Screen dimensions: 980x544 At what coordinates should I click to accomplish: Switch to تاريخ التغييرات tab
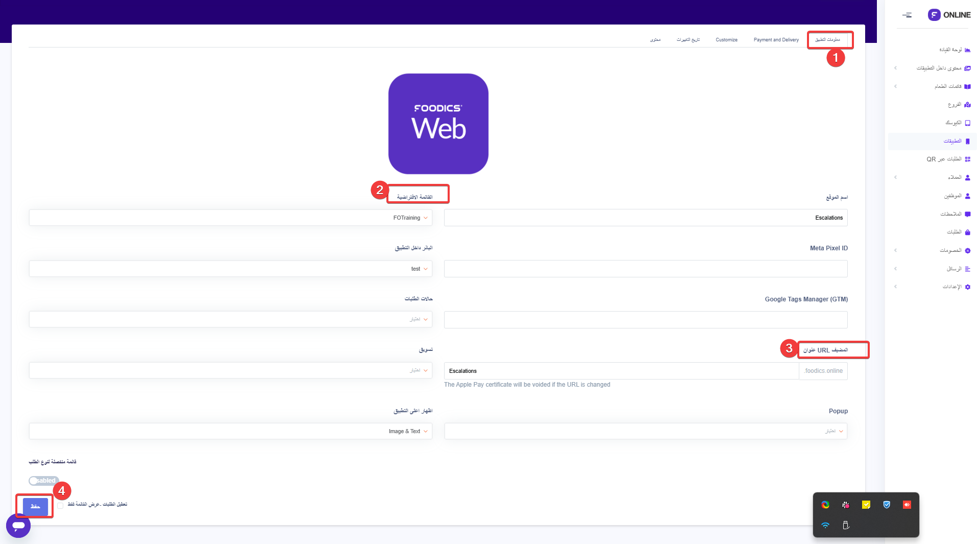point(688,40)
